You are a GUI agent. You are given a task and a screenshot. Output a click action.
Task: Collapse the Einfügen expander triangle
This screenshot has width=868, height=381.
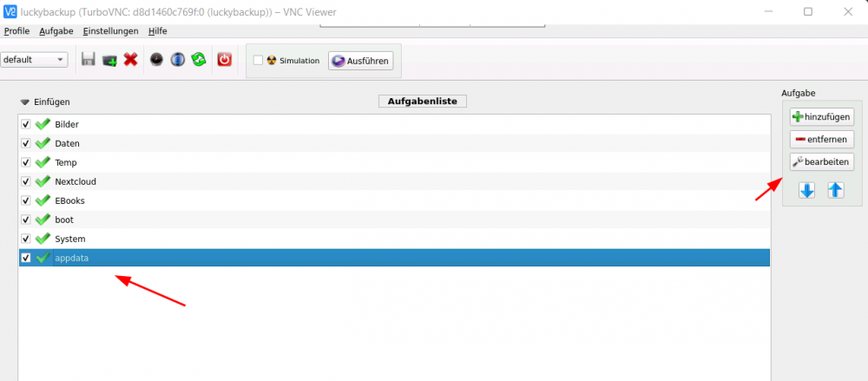[25, 102]
